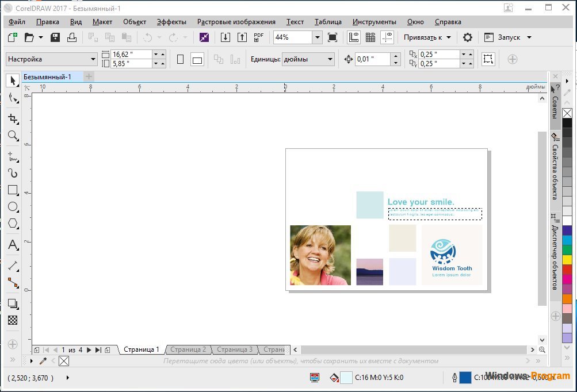The height and width of the screenshot is (392, 577).
Task: Select the Ellipse tool
Action: click(13, 207)
